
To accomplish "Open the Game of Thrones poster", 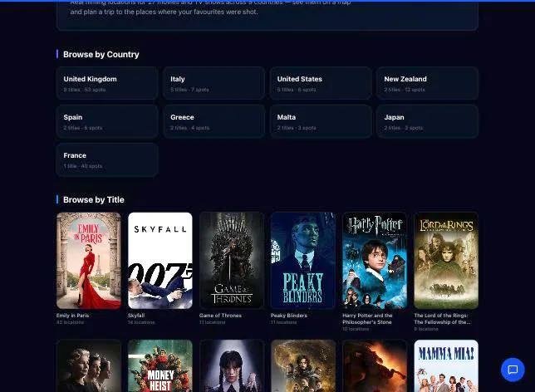I will [232, 261].
